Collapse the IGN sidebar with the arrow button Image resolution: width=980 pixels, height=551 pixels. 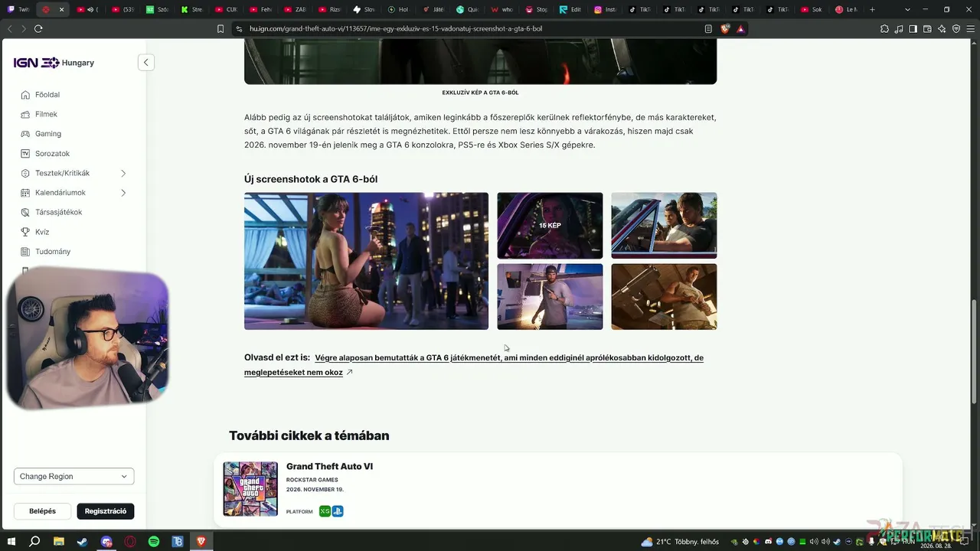[x=146, y=63]
